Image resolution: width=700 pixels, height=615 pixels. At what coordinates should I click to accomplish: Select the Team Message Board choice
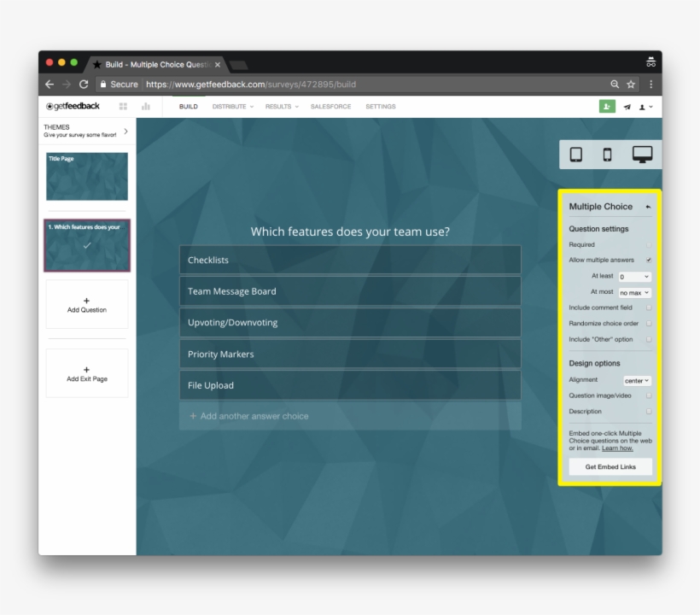click(350, 291)
